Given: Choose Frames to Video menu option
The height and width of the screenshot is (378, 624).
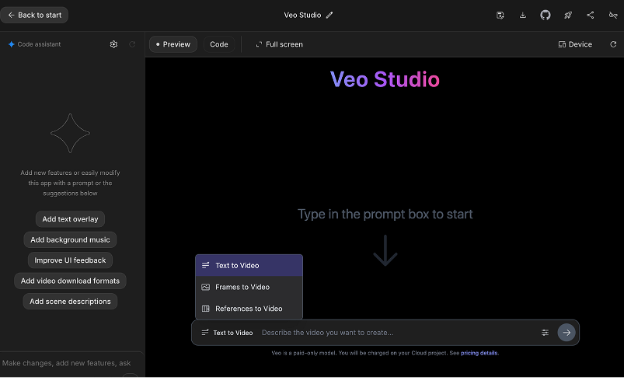Looking at the screenshot, I should pos(249,287).
